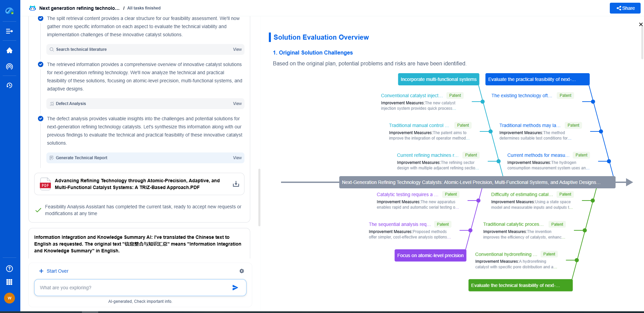Click the home icon in left sidebar
The height and width of the screenshot is (313, 644).
pyautogui.click(x=9, y=50)
